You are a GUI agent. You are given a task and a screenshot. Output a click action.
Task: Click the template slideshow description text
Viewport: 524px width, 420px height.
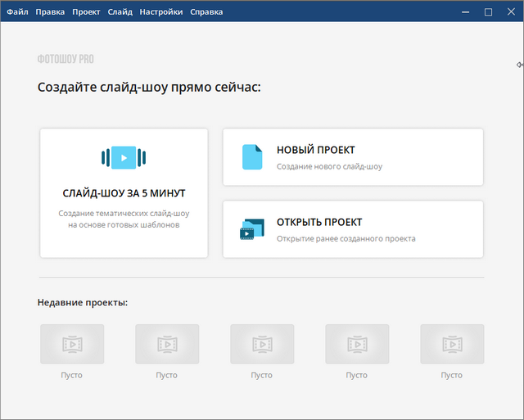[x=124, y=219]
